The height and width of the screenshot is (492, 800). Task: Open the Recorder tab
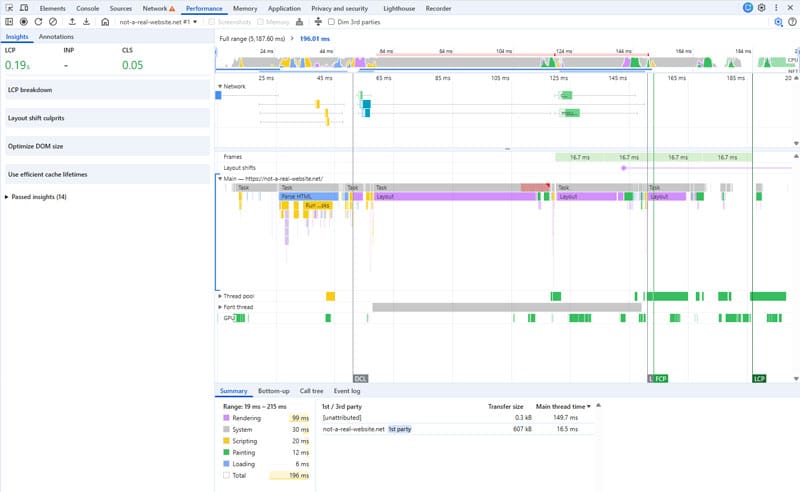pos(438,9)
